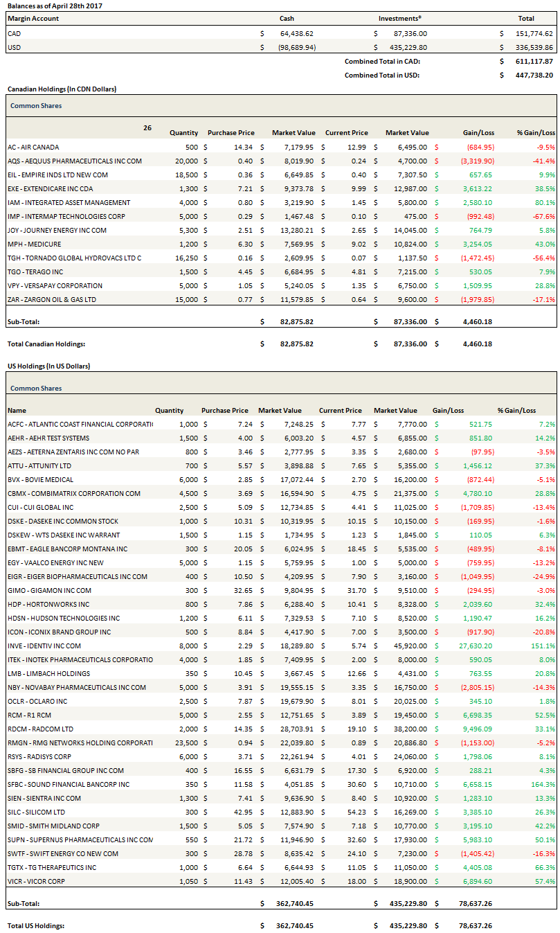Viewport: 560px width, 933px height.
Task: Click INVE - IDENTIV gain percentage 151.1%
Action: point(544,646)
